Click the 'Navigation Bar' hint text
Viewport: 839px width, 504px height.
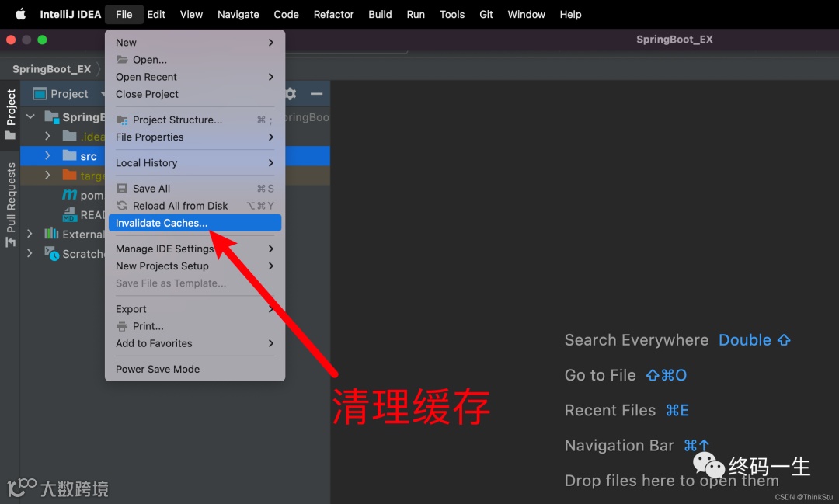point(619,446)
